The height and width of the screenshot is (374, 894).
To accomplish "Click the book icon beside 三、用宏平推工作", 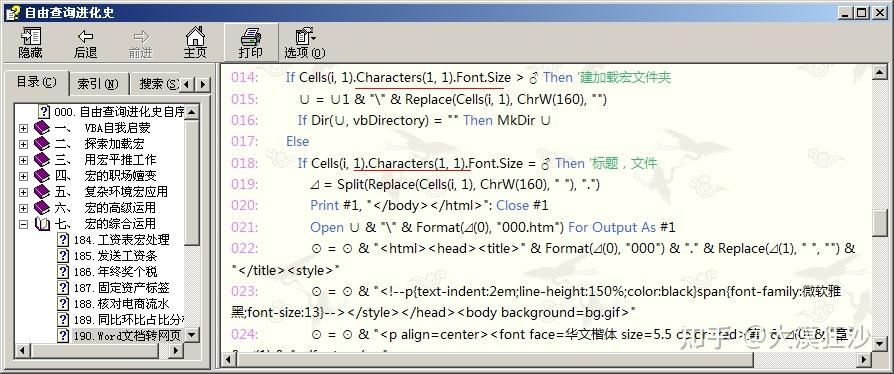I will coord(42,160).
